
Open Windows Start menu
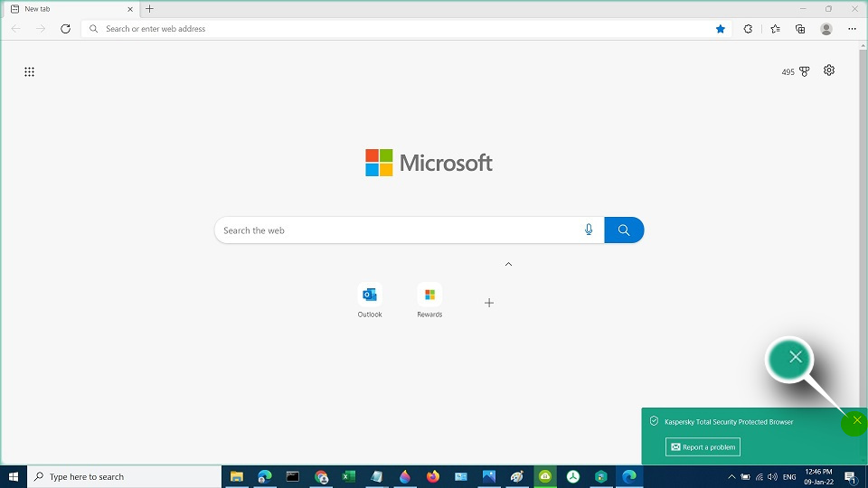coord(14,476)
